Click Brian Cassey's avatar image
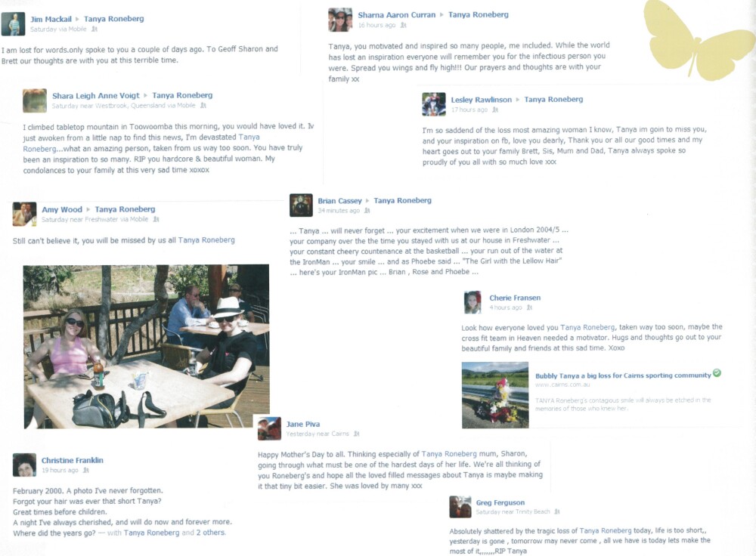 (301, 205)
